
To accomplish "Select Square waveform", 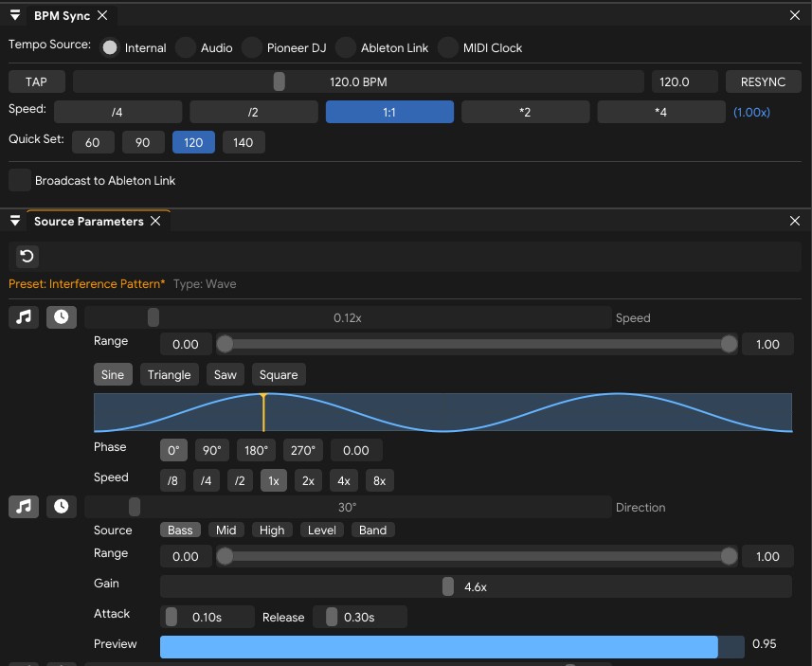I will 279,374.
